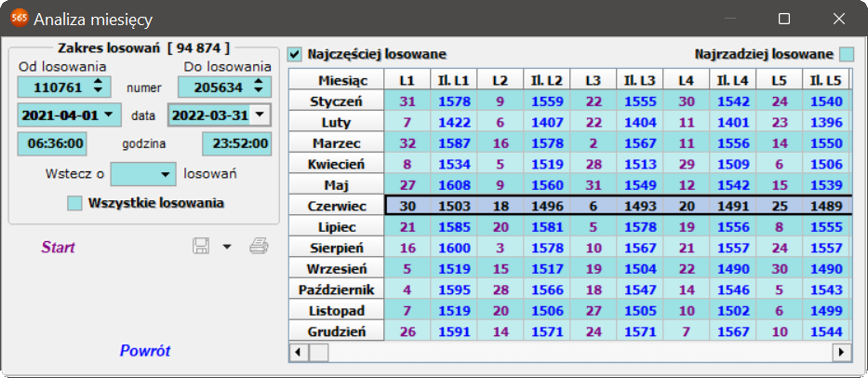Click the 565 app icon in title bar
Viewport: 868px width, 378px height.
(x=20, y=19)
